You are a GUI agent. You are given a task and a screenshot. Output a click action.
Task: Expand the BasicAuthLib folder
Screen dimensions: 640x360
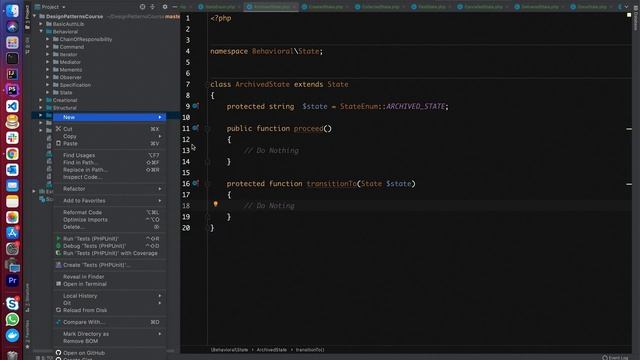point(41,24)
